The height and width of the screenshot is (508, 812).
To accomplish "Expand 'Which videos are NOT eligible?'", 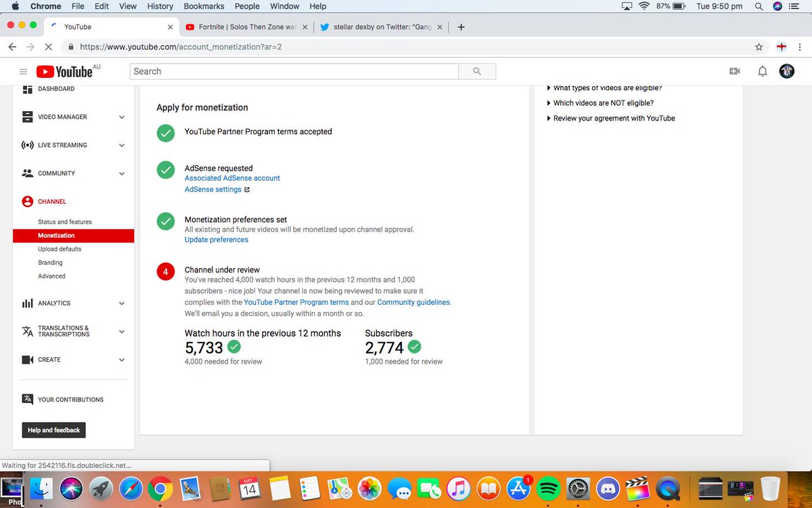I will (x=600, y=103).
